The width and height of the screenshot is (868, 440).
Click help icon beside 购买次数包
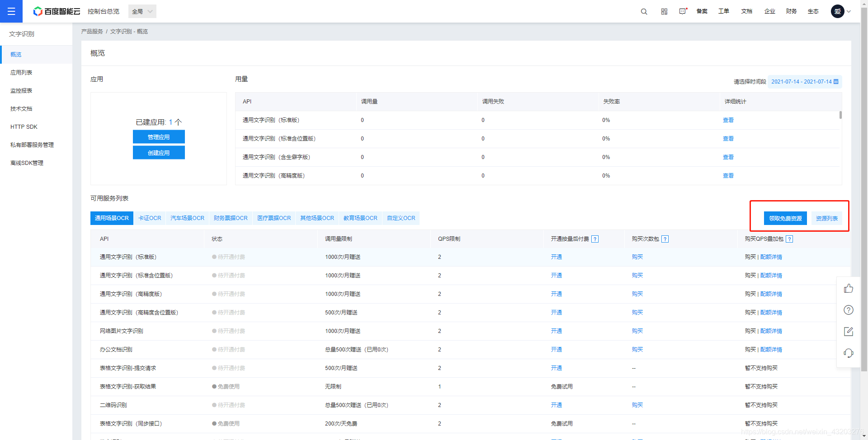tap(665, 239)
